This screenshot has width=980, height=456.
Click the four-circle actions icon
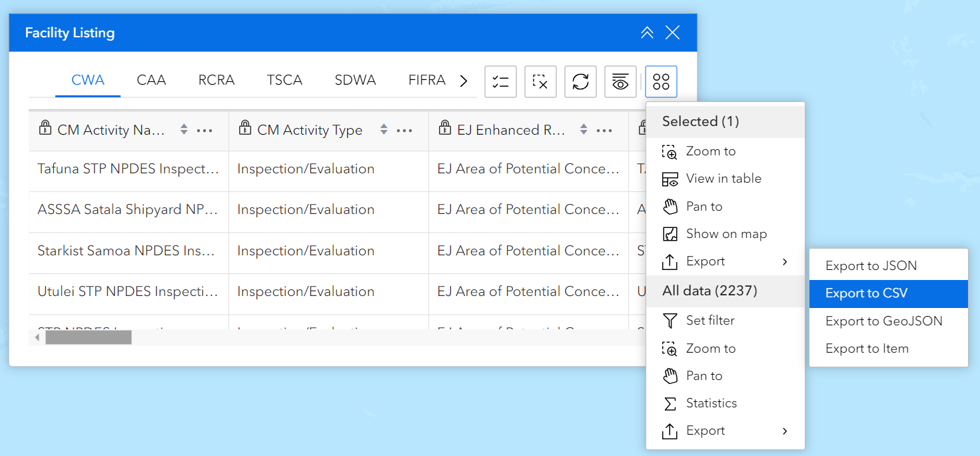[x=661, y=82]
